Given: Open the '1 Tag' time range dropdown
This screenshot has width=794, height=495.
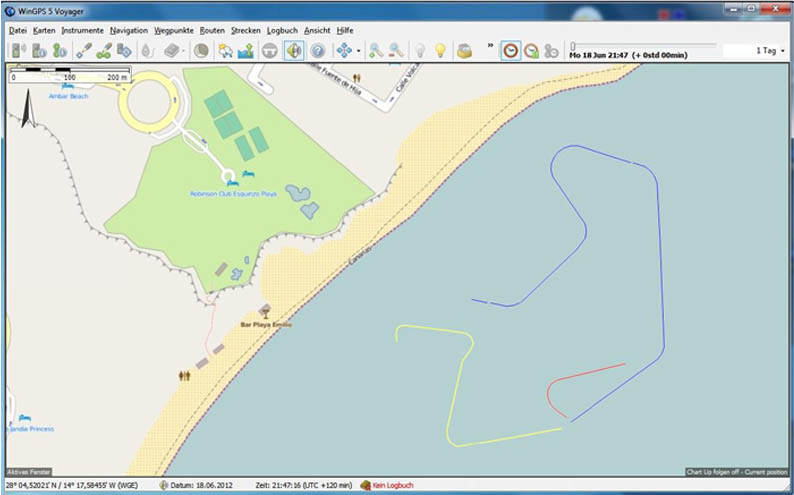Looking at the screenshot, I should pyautogui.click(x=770, y=50).
